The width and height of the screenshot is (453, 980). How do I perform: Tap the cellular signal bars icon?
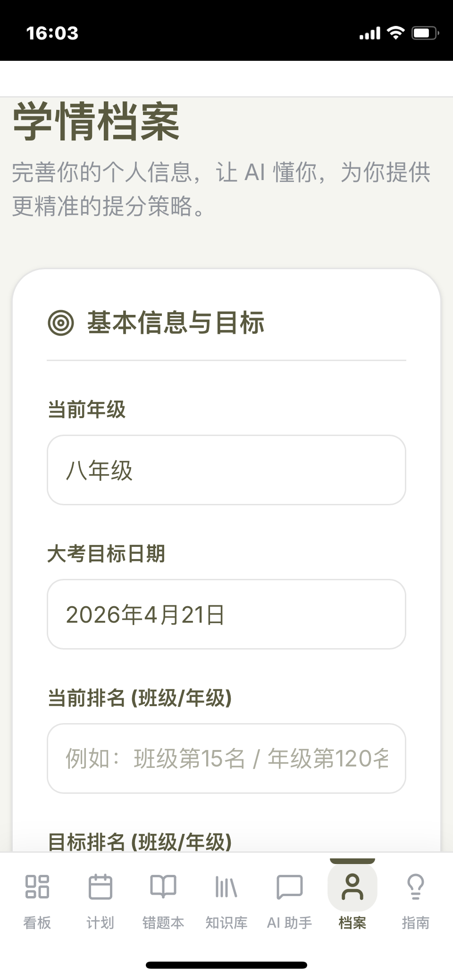tap(369, 33)
